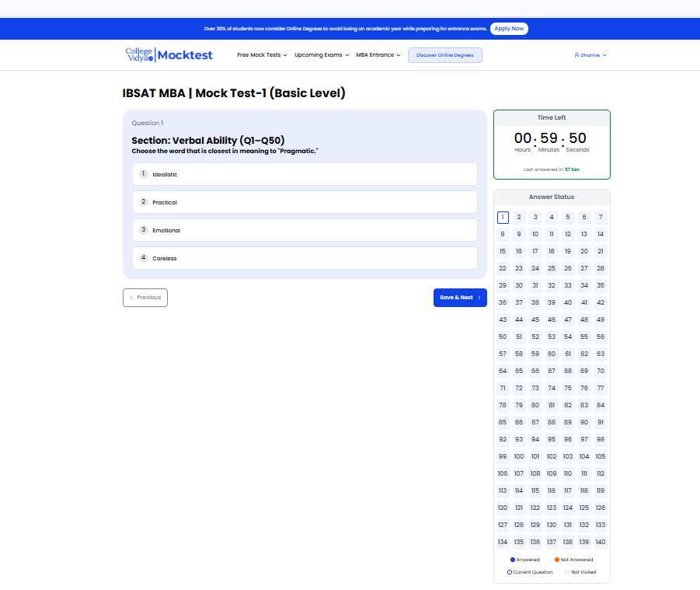This screenshot has height=590, width=700.
Task: Open question 10 from the grid
Action: pos(535,235)
